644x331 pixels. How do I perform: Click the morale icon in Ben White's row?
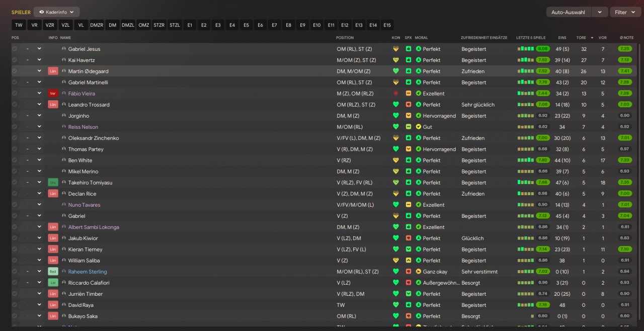tap(418, 160)
